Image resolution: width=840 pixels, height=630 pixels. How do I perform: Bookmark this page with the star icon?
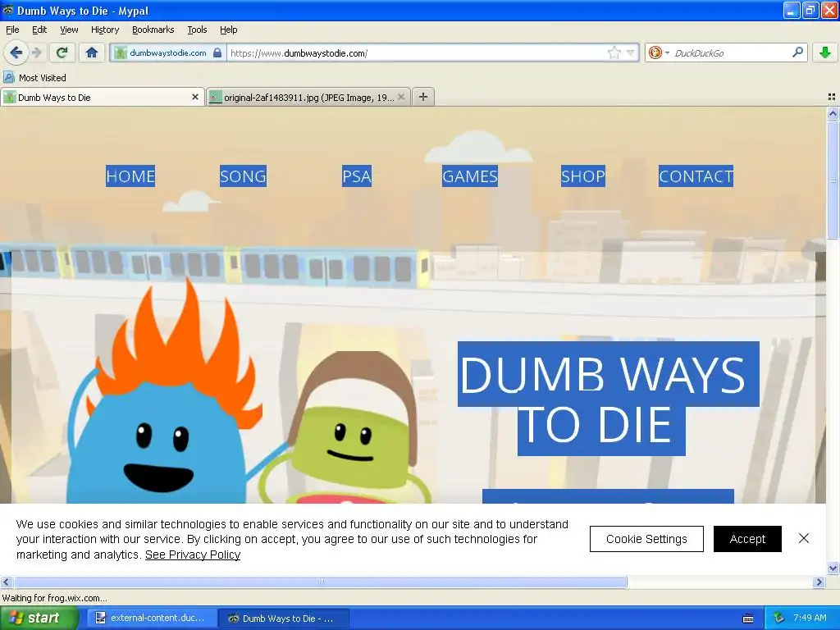614,53
